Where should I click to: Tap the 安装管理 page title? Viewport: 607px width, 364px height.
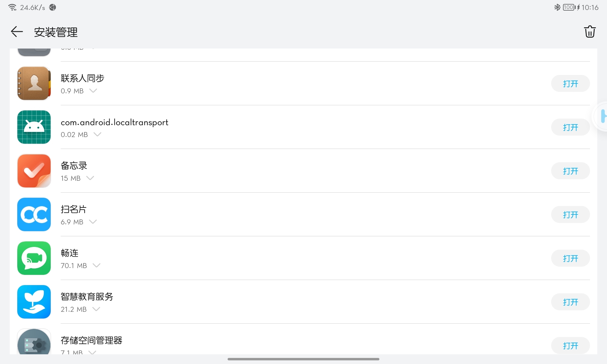[56, 32]
